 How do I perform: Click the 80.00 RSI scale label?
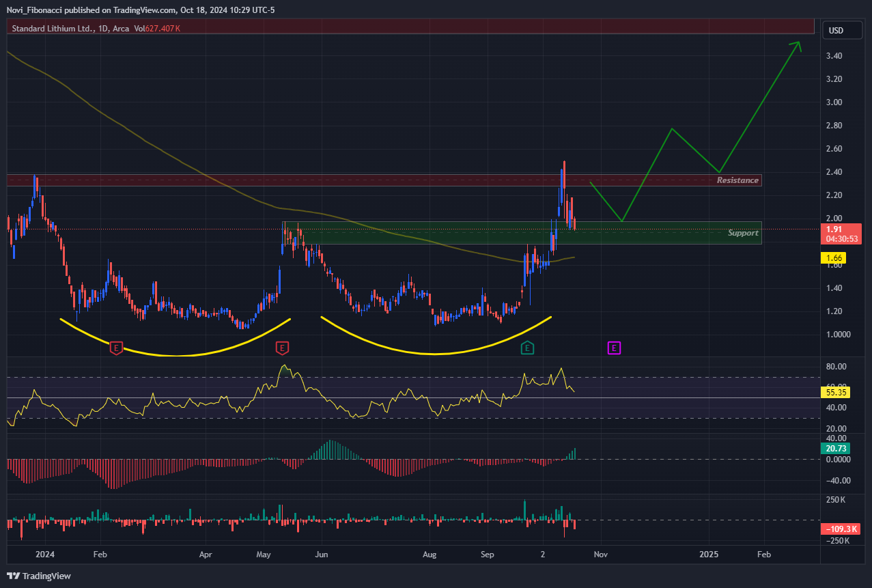click(x=836, y=367)
